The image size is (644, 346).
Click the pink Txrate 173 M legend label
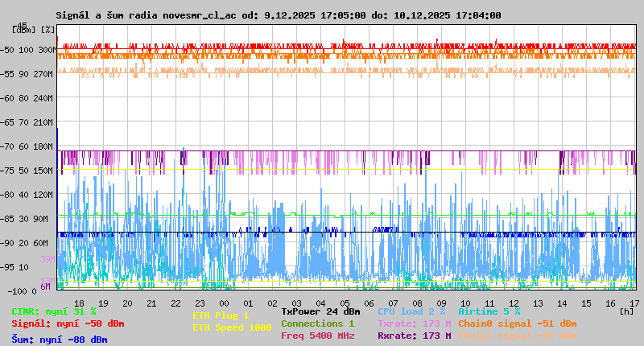(414, 323)
